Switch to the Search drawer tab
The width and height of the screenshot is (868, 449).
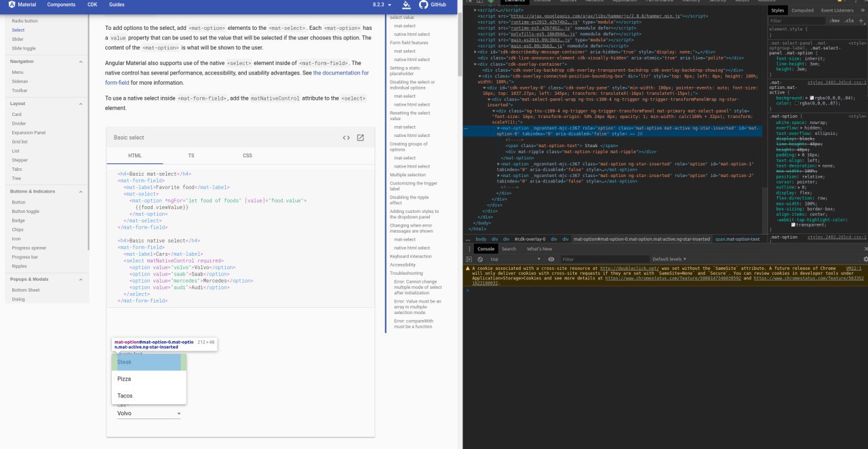click(509, 249)
